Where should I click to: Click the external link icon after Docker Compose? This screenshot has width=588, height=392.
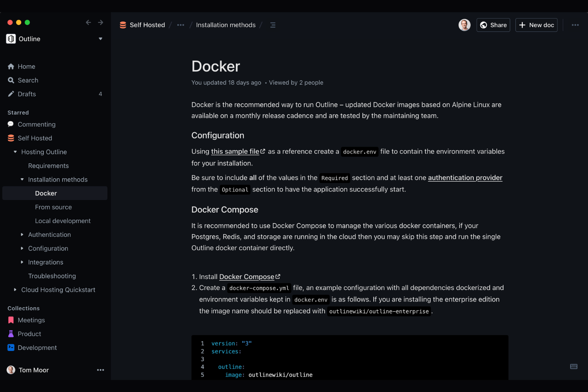click(278, 276)
